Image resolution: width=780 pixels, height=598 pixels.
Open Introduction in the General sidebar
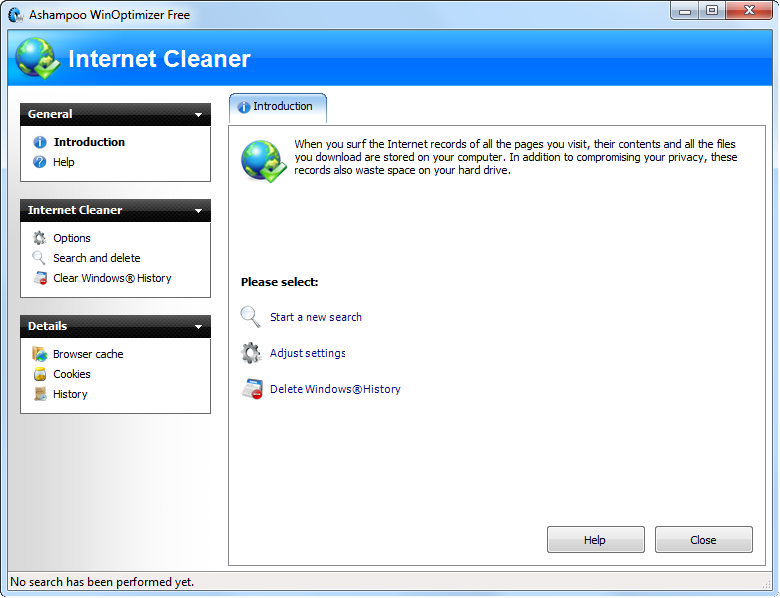pyautogui.click(x=90, y=142)
